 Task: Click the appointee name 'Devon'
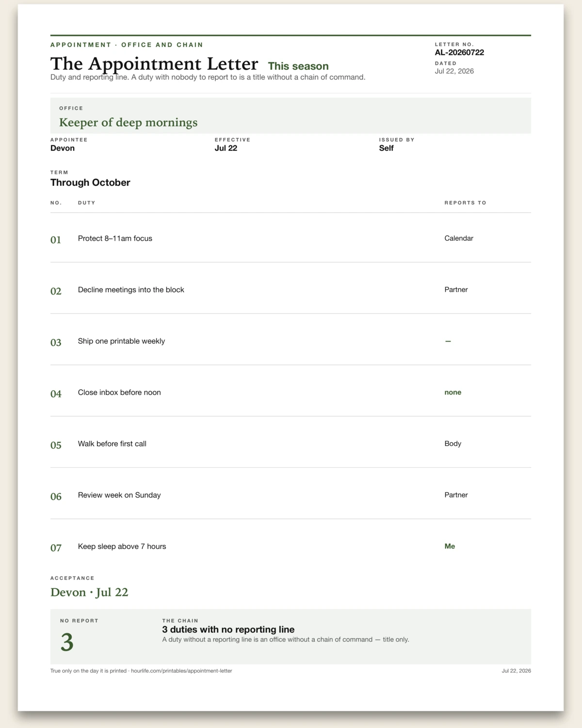pos(63,148)
